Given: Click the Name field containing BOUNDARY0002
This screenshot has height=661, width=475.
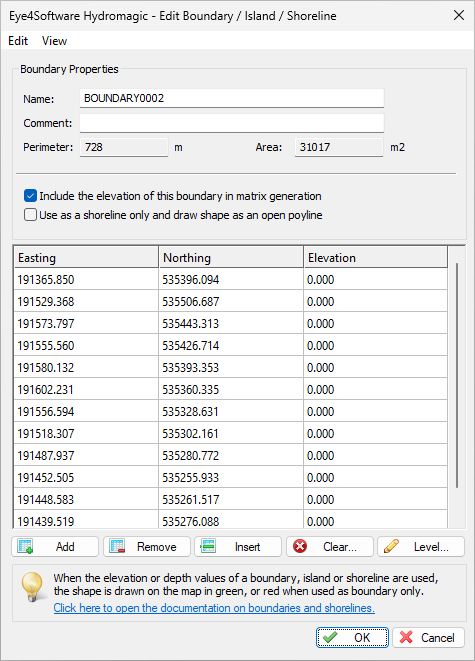Looking at the screenshot, I should click(x=232, y=98).
